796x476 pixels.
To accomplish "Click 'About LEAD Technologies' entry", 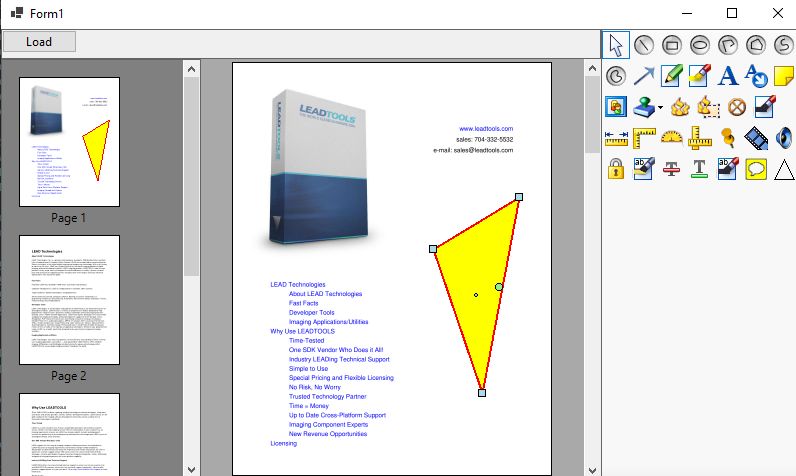I will 325,294.
